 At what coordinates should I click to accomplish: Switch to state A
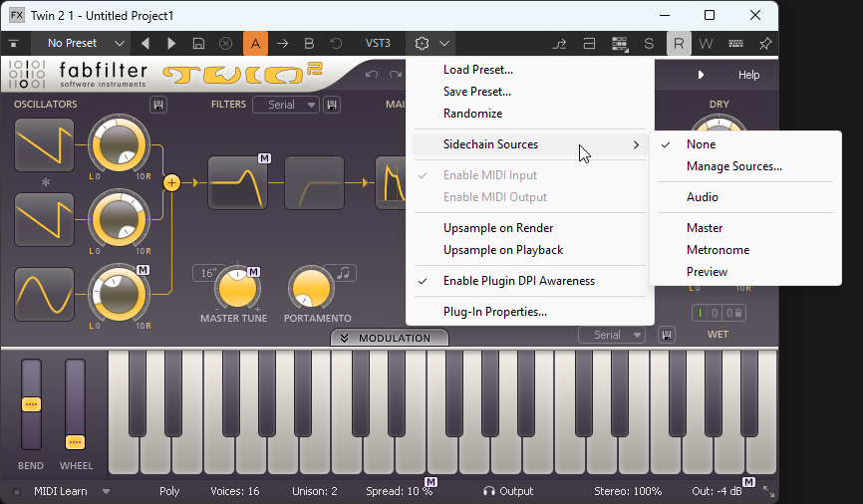pyautogui.click(x=255, y=44)
